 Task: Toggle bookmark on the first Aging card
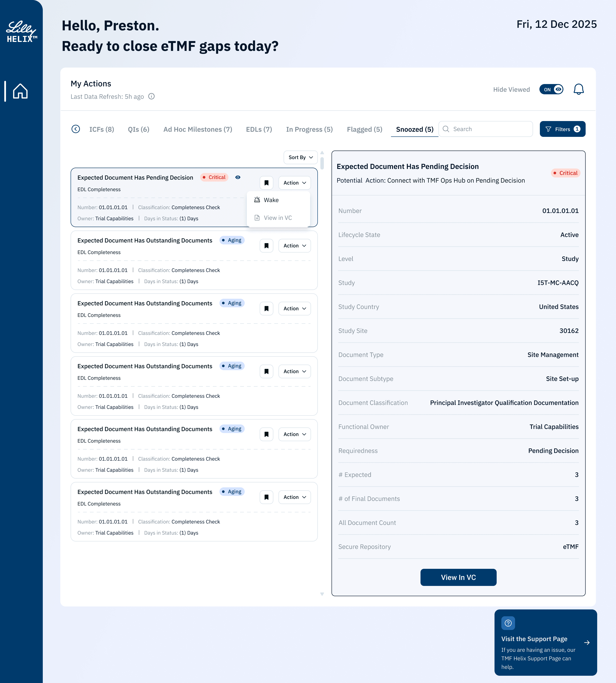coord(266,246)
